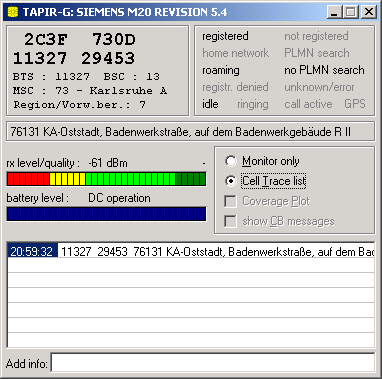Click the home network status label
The image size is (382, 379).
click(x=235, y=53)
